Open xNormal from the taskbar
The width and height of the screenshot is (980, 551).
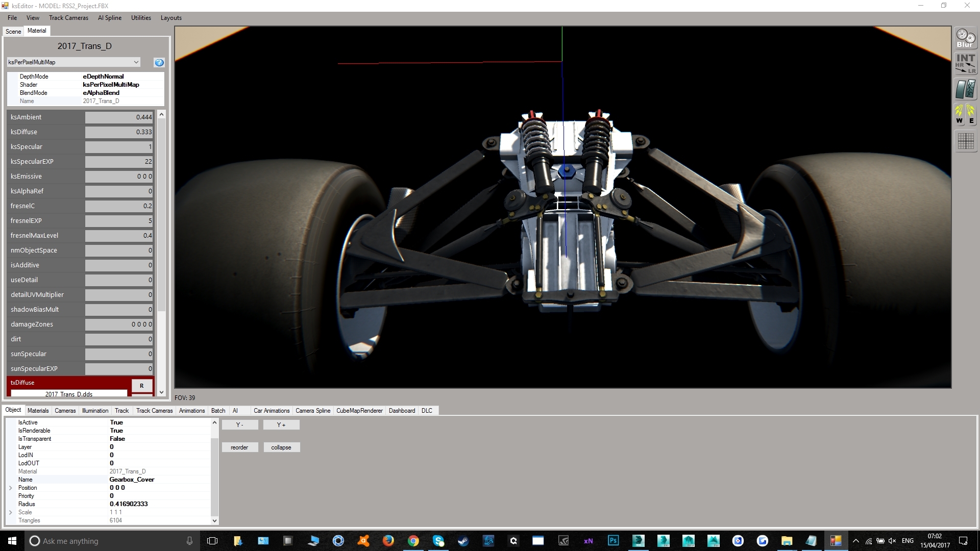pos(589,541)
